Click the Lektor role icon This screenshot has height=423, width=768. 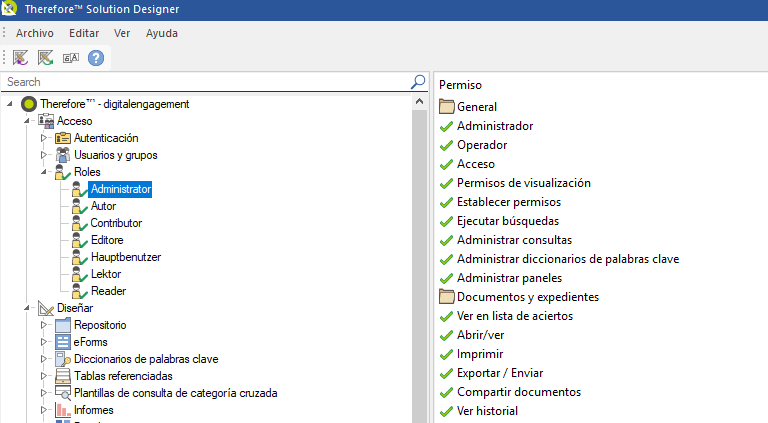pos(79,274)
